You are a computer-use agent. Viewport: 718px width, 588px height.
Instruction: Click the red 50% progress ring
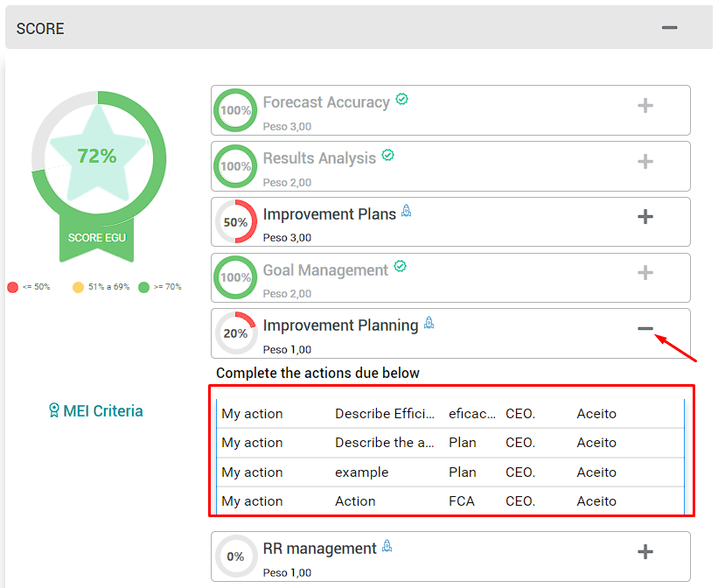point(236,222)
